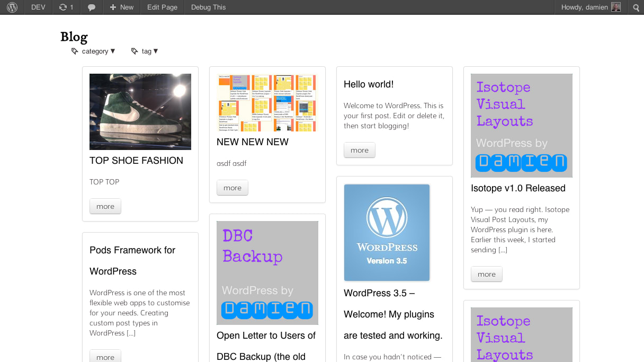Click the WordPress logo in the admin bar

point(12,7)
